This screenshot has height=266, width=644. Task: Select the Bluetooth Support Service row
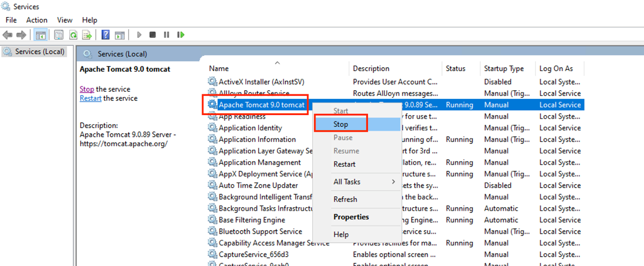(x=396, y=231)
